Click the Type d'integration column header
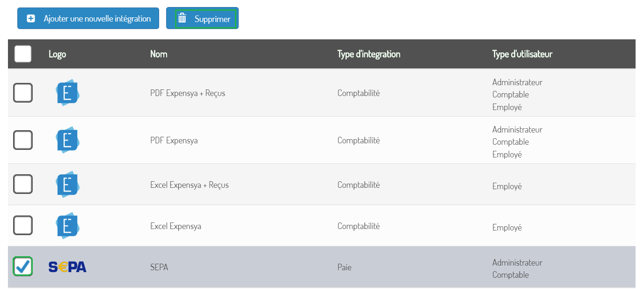This screenshot has height=289, width=644. tap(369, 54)
